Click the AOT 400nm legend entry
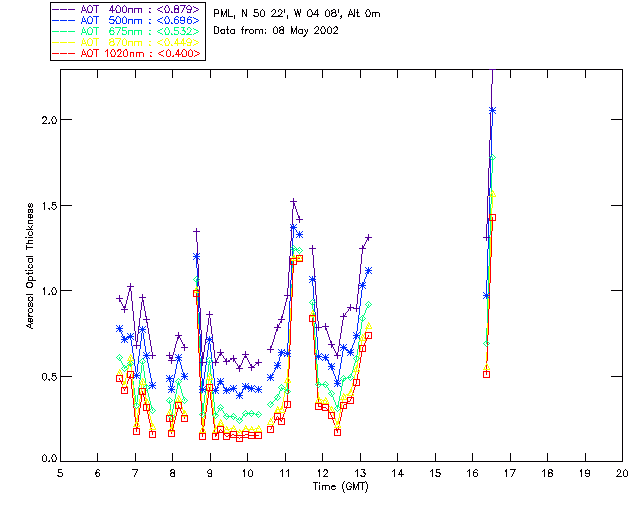This screenshot has height=512, width=640. [127, 9]
